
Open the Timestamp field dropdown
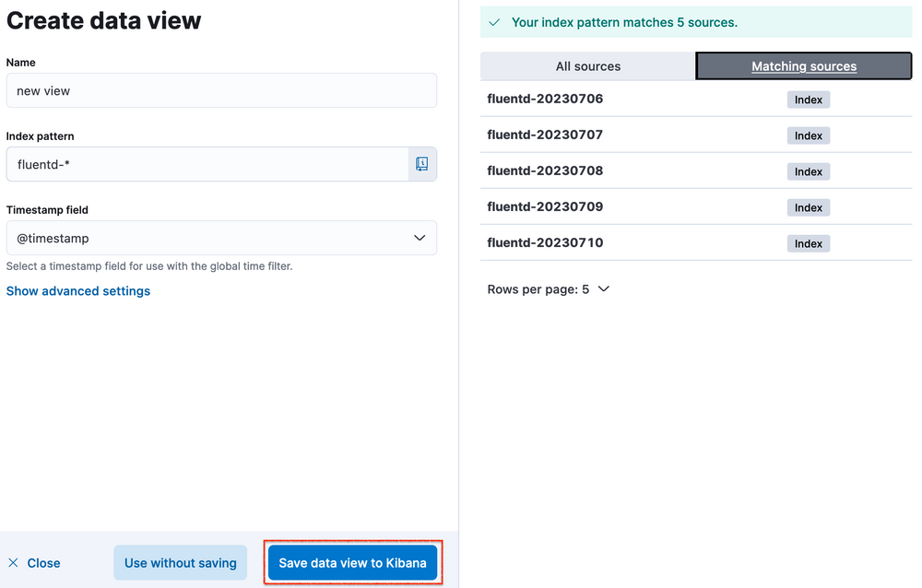[221, 238]
